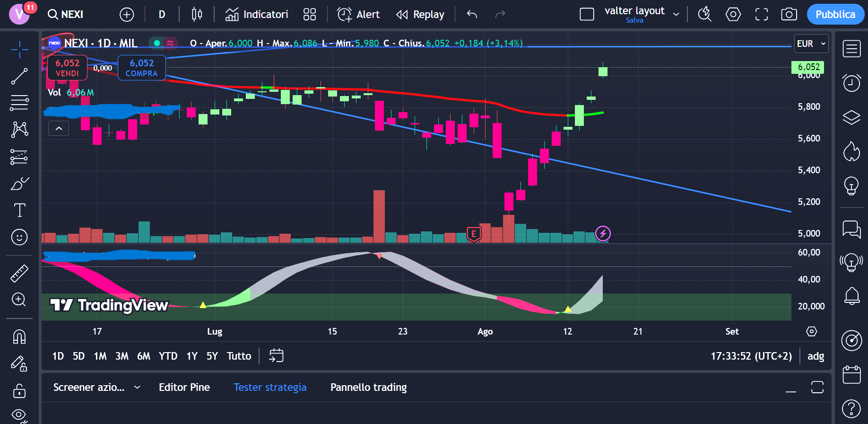This screenshot has width=868, height=424.
Task: Open the alerts clock panel
Action: [x=851, y=83]
